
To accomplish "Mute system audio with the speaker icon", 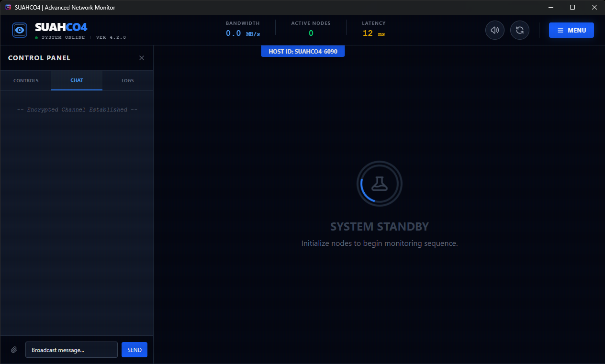I will pyautogui.click(x=494, y=30).
